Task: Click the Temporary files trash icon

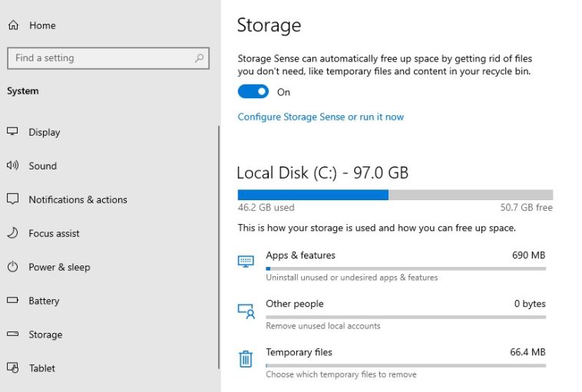Action: point(246,358)
